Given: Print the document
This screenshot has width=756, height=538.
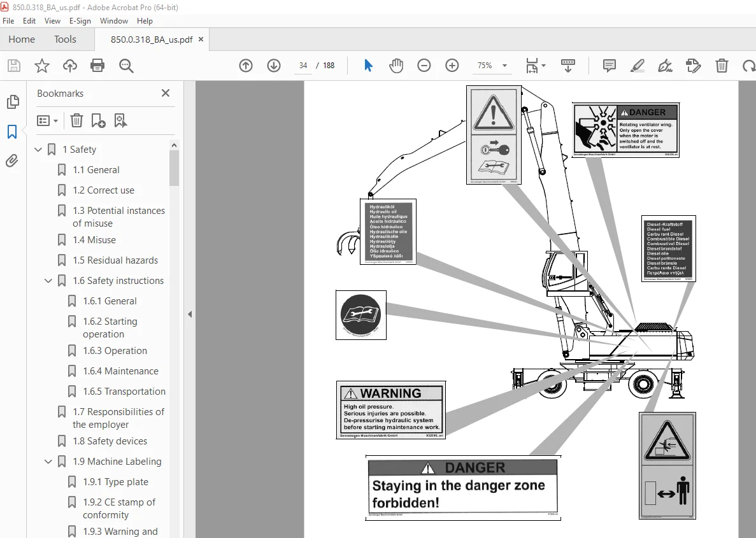Looking at the screenshot, I should [x=97, y=66].
